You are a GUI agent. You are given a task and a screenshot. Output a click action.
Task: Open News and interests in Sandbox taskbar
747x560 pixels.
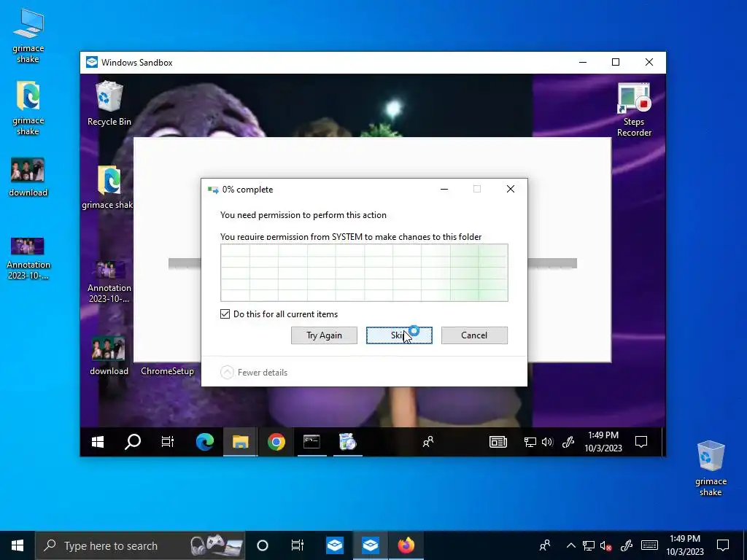pos(498,443)
